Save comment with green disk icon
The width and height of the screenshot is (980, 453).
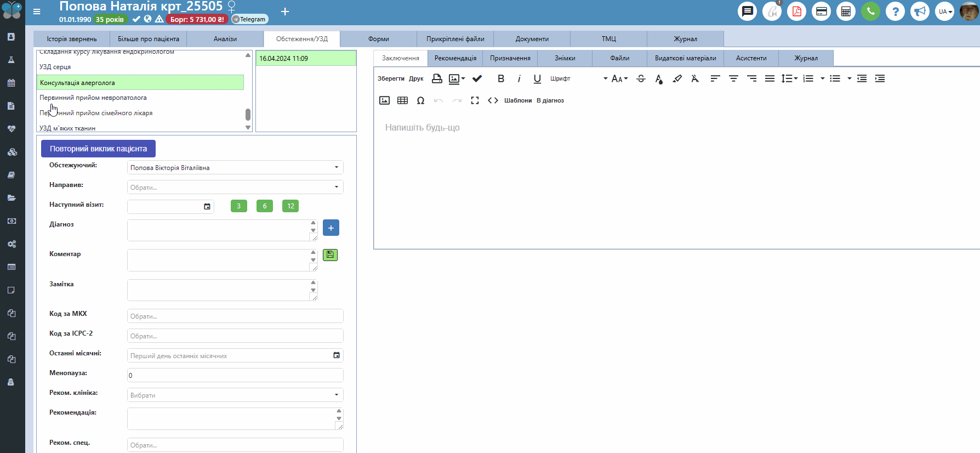330,254
